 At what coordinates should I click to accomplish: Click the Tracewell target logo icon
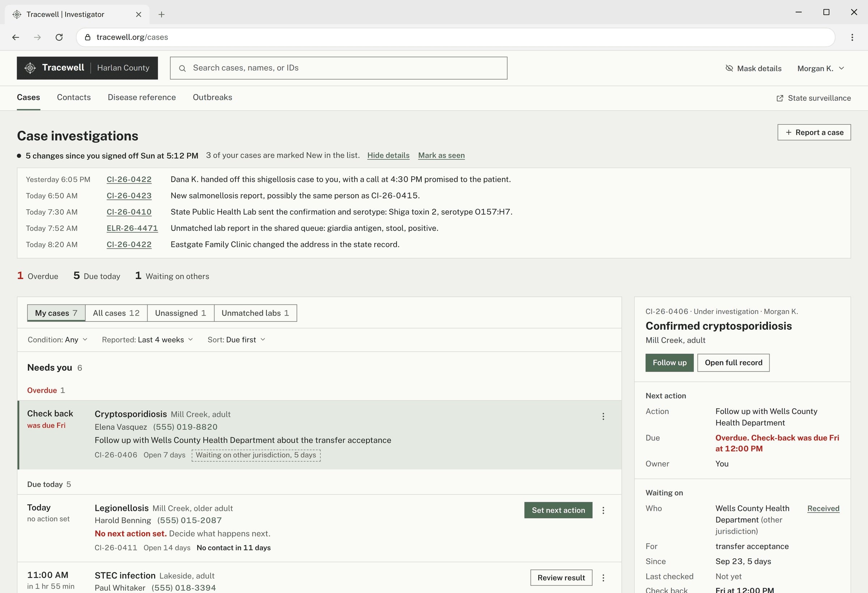click(30, 68)
